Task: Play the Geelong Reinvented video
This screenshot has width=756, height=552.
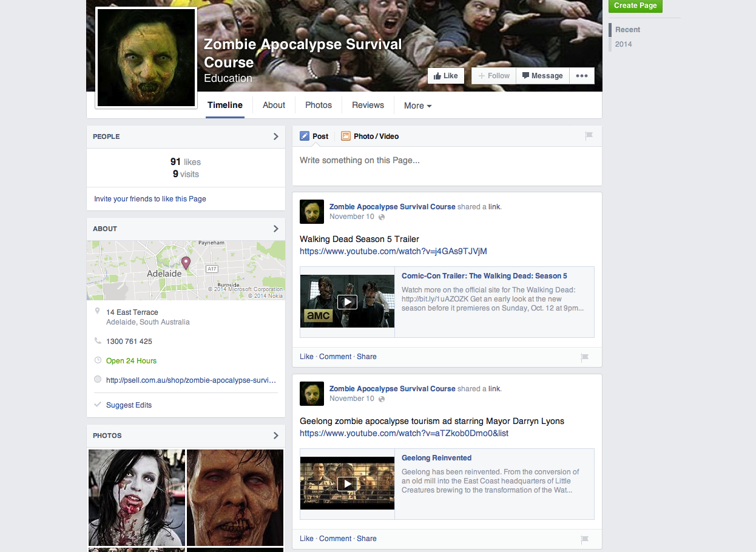Action: click(347, 483)
